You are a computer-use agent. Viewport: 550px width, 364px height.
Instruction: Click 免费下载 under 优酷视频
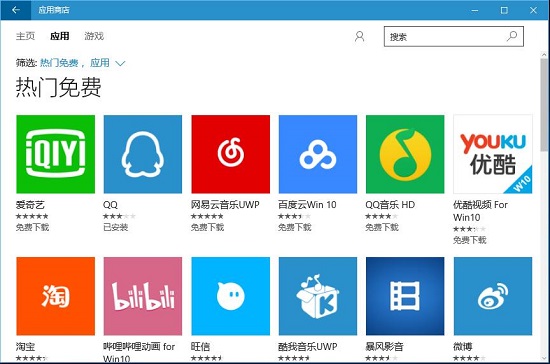470,240
